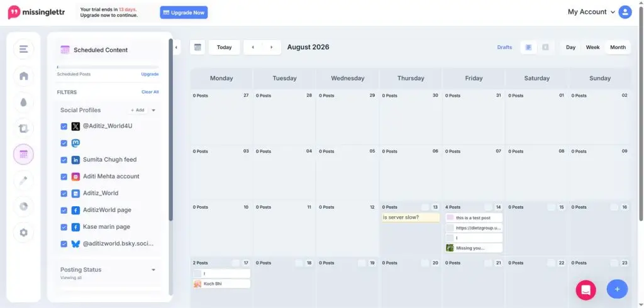Open the "Kuch Bhi" post
Image resolution: width=644 pixels, height=308 pixels.
pos(221,283)
